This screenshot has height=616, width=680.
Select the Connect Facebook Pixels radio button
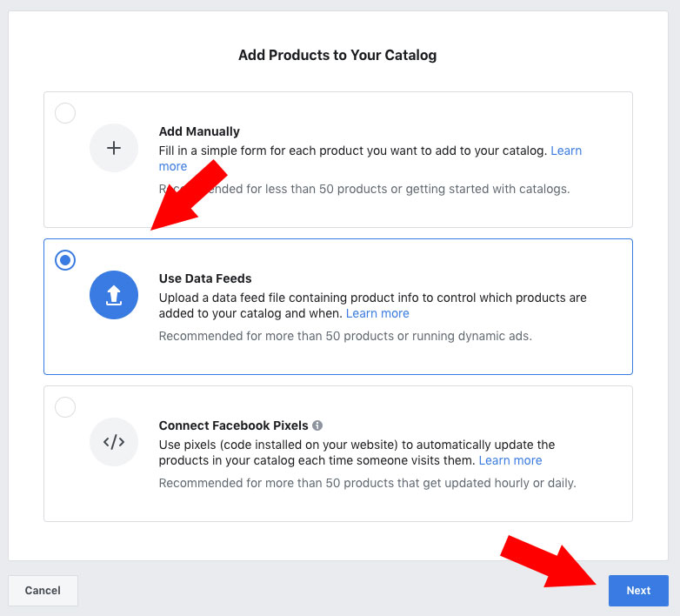(65, 407)
